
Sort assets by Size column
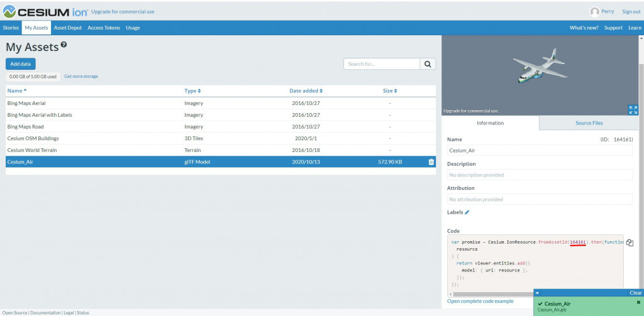390,90
